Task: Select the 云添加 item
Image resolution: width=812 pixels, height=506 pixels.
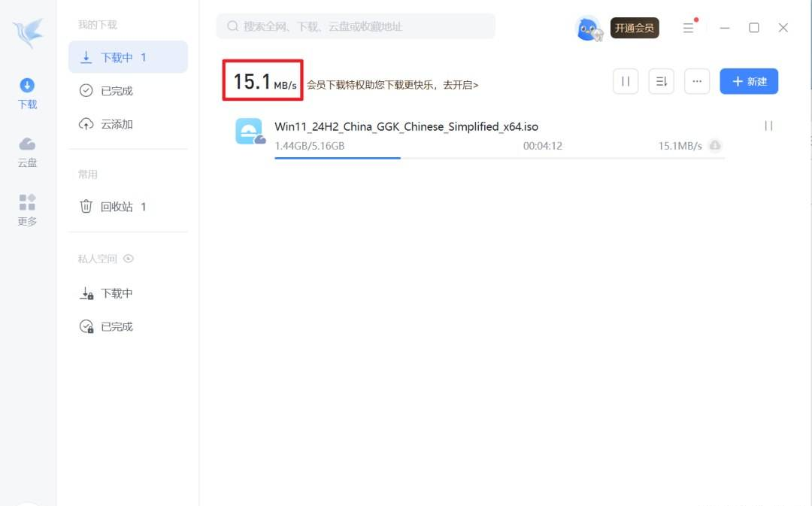Action: [117, 124]
